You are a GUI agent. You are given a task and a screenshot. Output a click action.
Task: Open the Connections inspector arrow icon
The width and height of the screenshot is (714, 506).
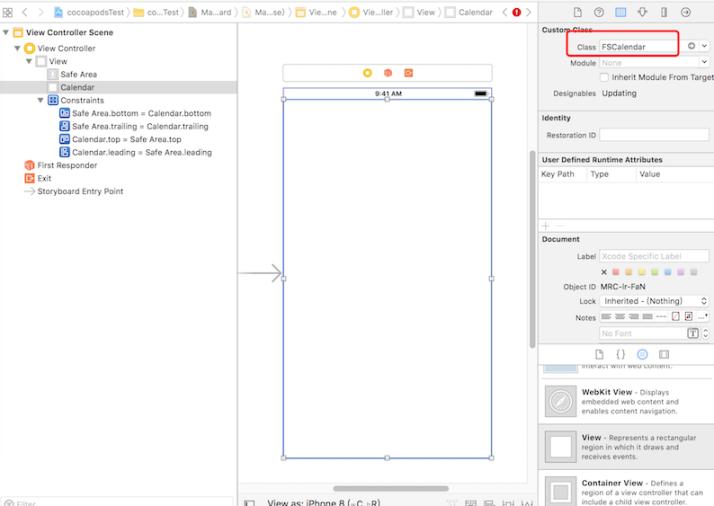[686, 12]
